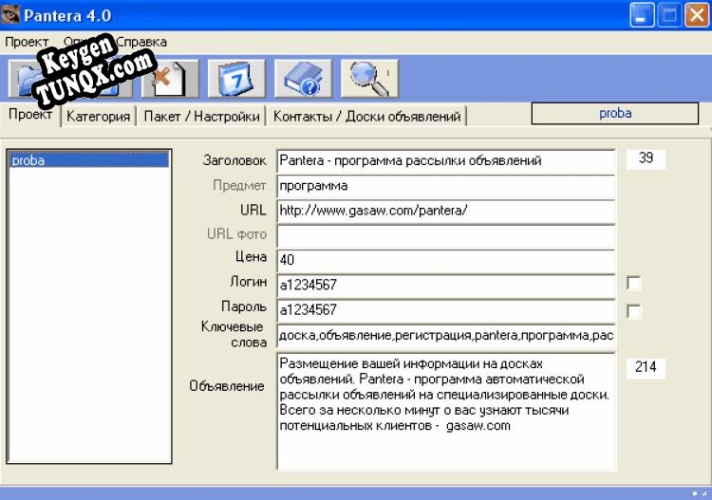Image resolution: width=712 pixels, height=500 pixels.
Task: Click the title character counter 39
Action: click(x=646, y=158)
